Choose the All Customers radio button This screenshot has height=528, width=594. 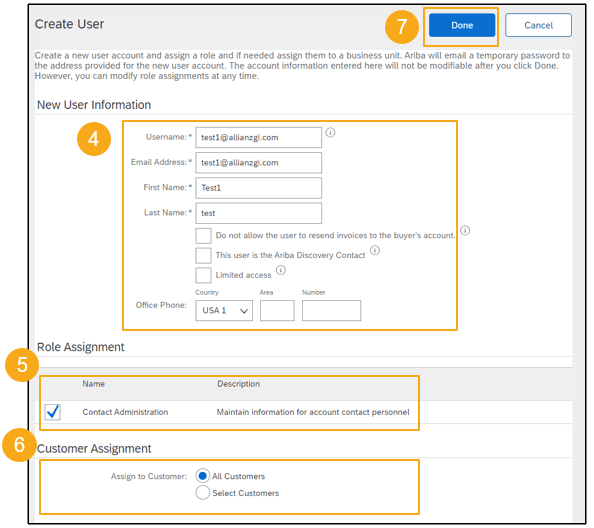pyautogui.click(x=203, y=476)
